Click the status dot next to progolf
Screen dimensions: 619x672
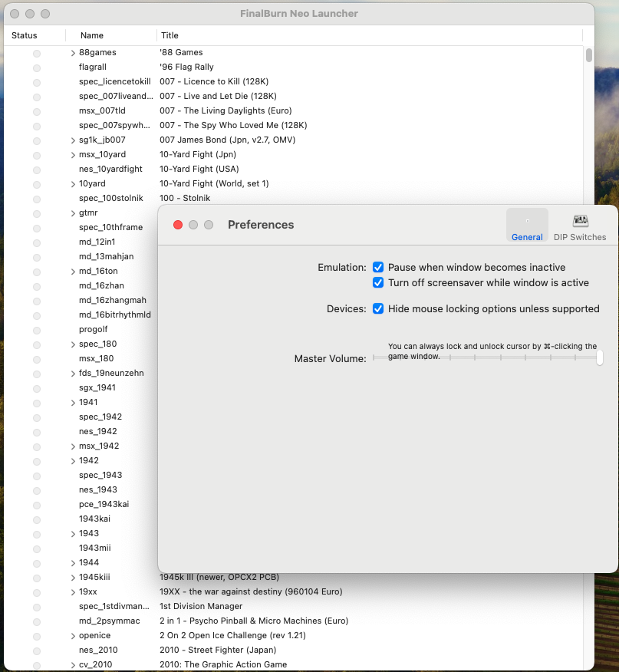click(36, 330)
